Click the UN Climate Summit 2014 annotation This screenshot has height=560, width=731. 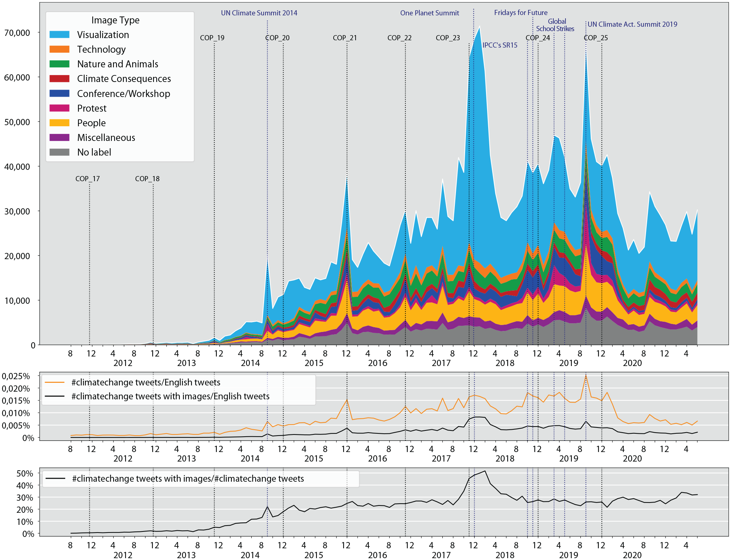click(x=259, y=13)
